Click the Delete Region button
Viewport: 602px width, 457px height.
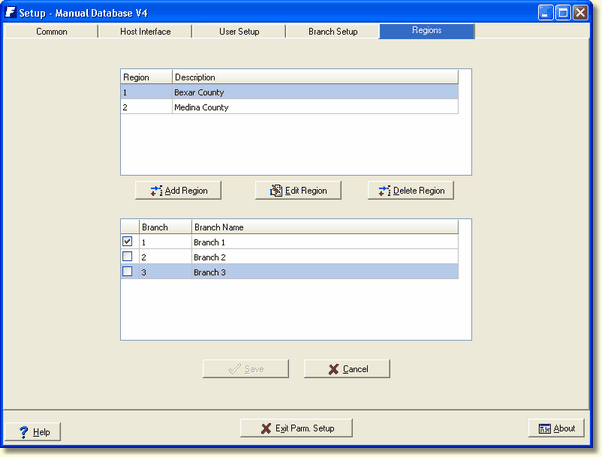(x=411, y=190)
